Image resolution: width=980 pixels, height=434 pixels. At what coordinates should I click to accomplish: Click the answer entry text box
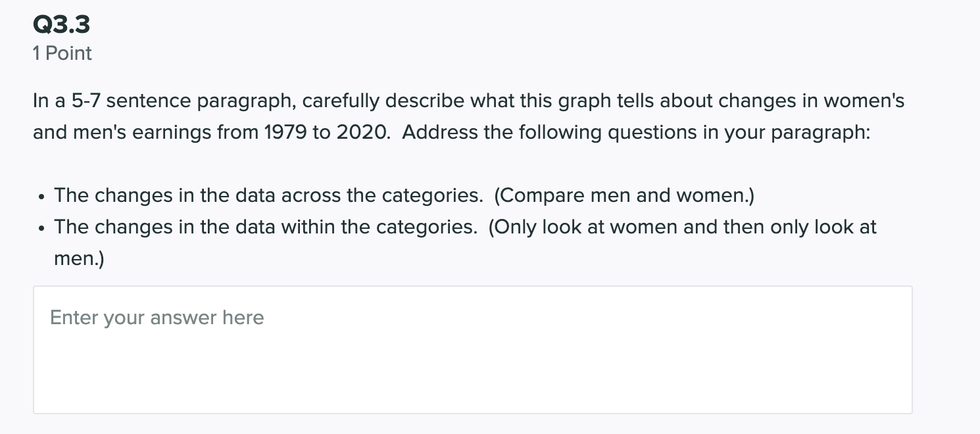472,349
